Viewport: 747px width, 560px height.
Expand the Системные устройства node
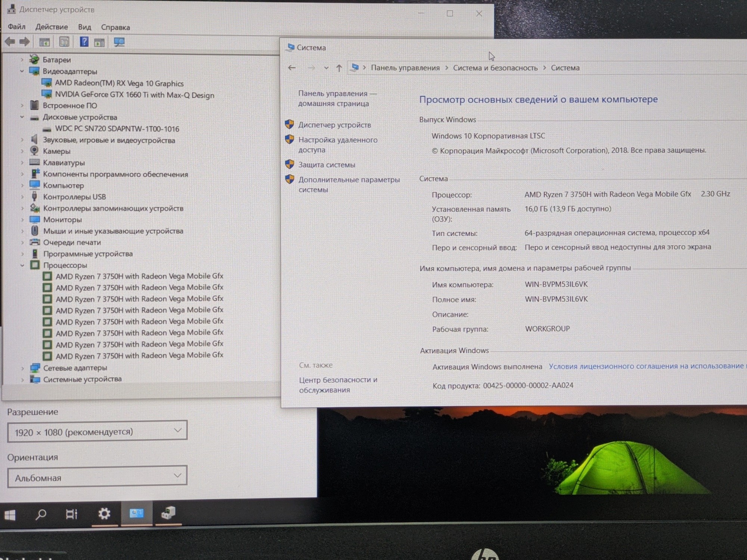22,379
